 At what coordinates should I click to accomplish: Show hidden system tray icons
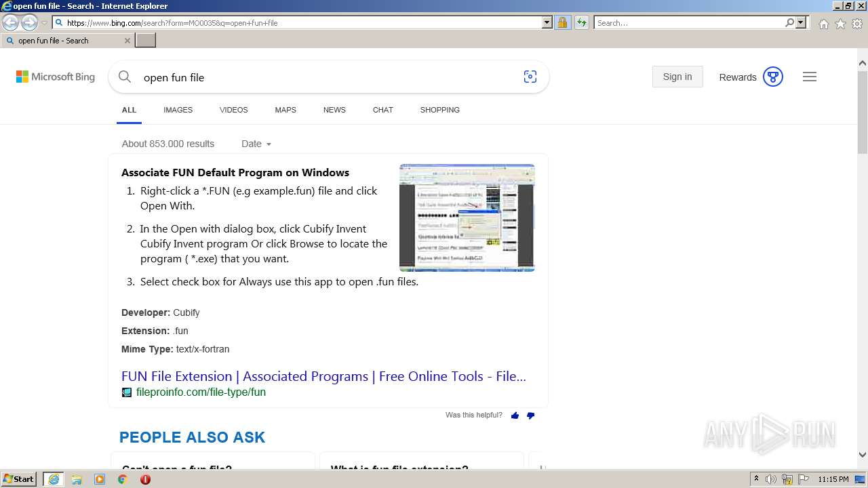tap(757, 479)
